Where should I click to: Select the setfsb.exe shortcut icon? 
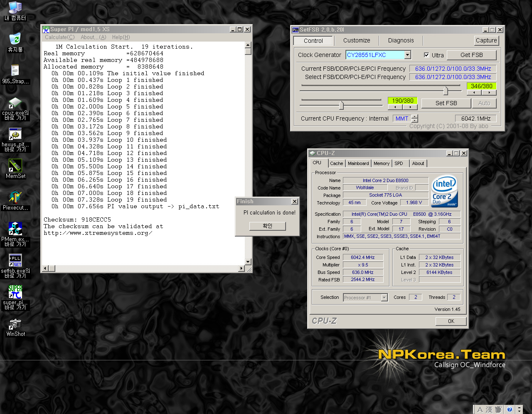(15, 266)
